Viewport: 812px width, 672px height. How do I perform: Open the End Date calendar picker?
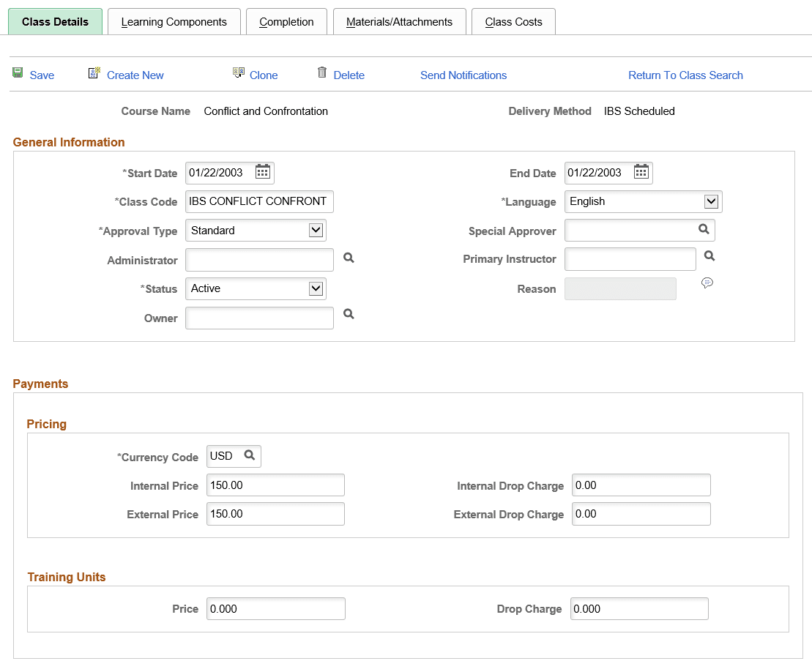(x=641, y=172)
